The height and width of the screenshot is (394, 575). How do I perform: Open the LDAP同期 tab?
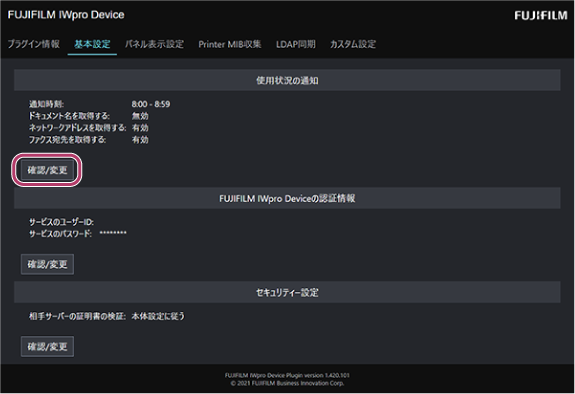click(x=296, y=44)
